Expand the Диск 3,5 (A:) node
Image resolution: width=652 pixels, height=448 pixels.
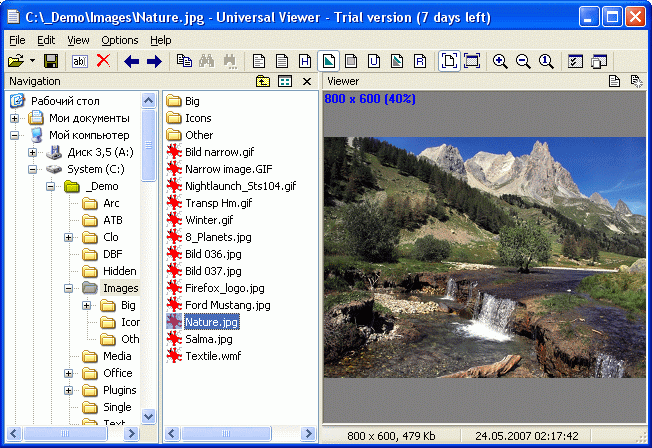tap(32, 153)
